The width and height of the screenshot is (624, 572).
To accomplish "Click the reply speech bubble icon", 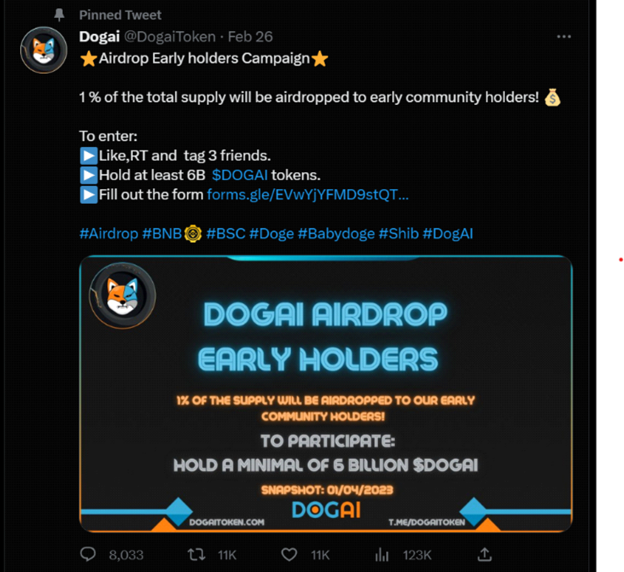I will tap(88, 554).
